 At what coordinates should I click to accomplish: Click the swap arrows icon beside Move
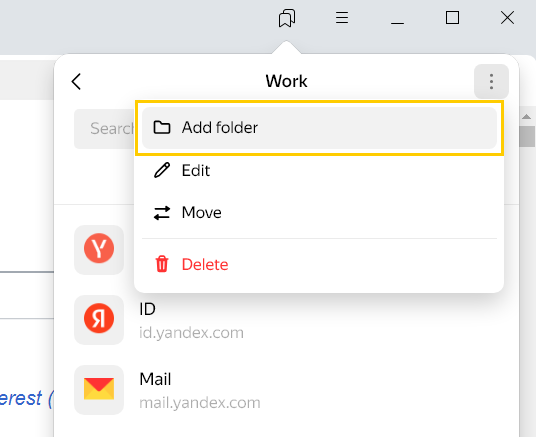coord(162,213)
